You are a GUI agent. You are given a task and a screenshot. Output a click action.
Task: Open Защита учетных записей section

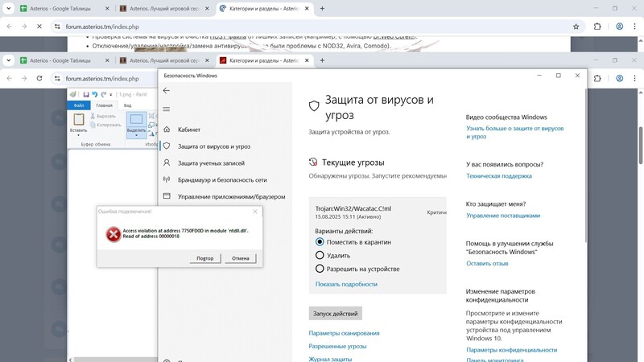point(211,163)
